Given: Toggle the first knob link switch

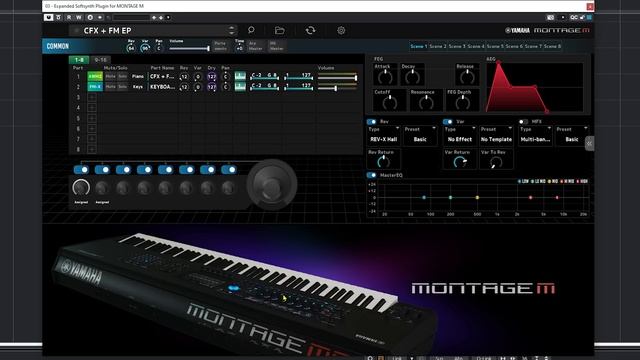Looking at the screenshot, I should (81, 169).
